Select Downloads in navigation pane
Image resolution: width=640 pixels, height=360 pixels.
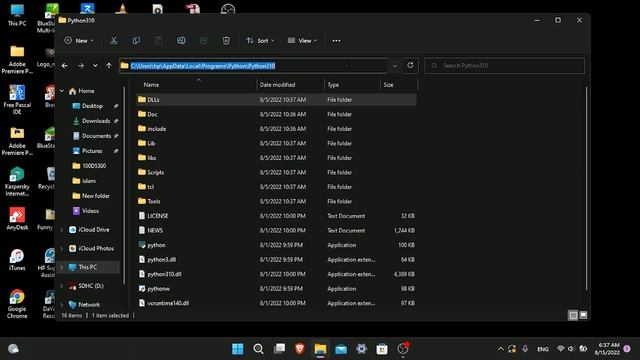[x=96, y=121]
